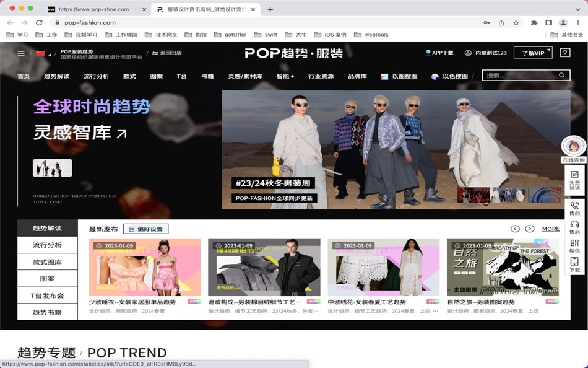Open the 趋势解读 navigation menu
The height and width of the screenshot is (368, 588).
[56, 76]
